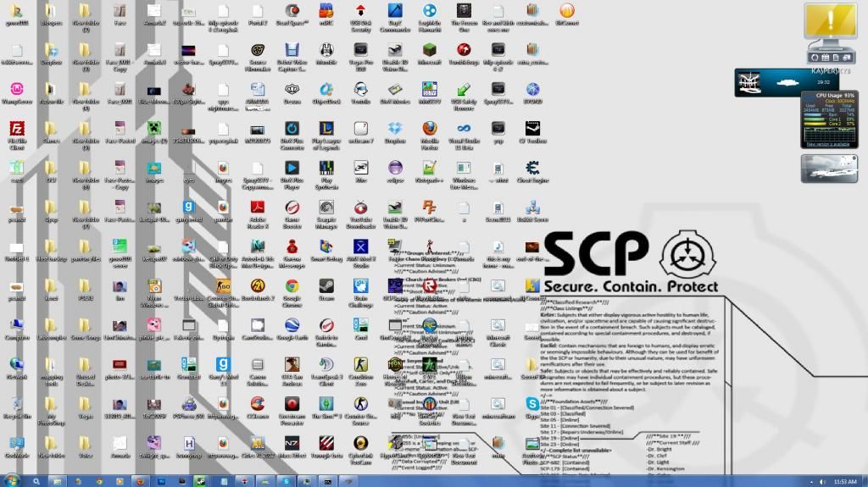Switch to Skype in the taskbar
868x487 pixels.
[286, 481]
